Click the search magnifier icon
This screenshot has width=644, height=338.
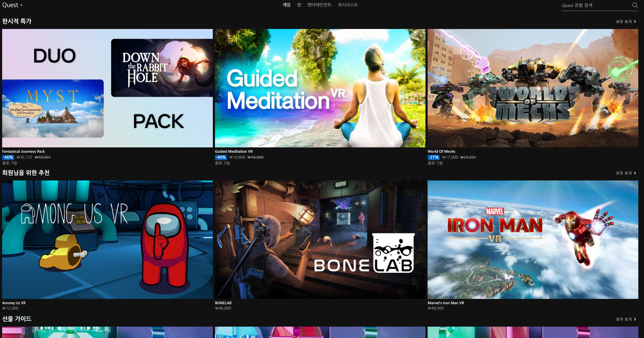point(635,5)
